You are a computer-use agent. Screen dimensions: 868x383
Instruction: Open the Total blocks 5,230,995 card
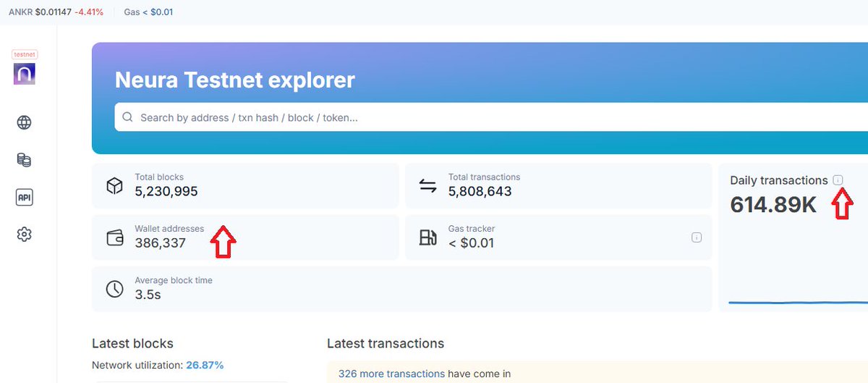(x=245, y=186)
